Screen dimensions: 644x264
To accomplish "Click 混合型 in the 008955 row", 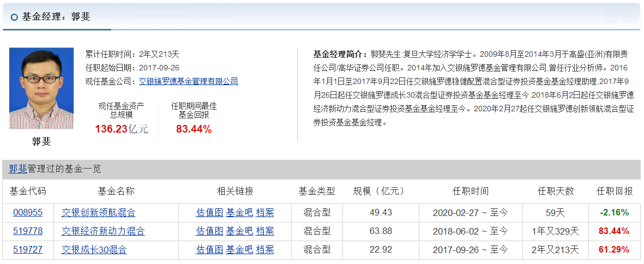I will [x=317, y=213].
